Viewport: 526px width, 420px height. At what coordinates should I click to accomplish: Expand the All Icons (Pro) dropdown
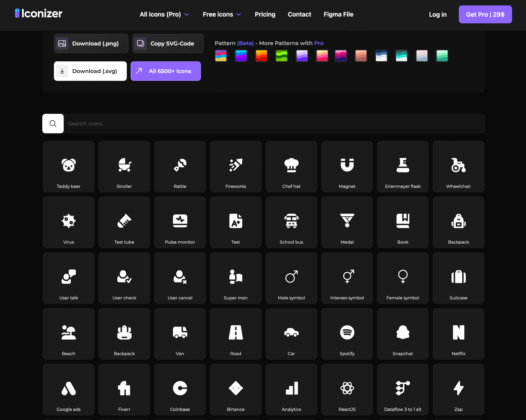pos(164,14)
